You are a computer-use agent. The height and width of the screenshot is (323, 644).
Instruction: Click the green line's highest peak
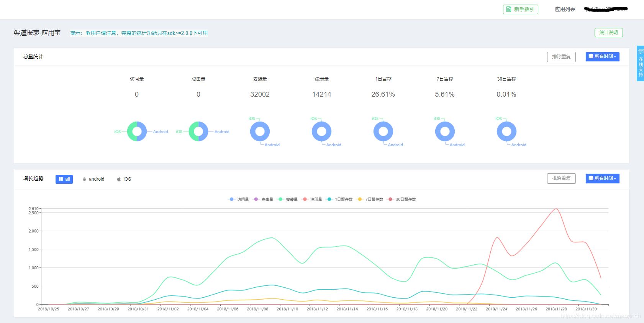pyautogui.click(x=272, y=238)
